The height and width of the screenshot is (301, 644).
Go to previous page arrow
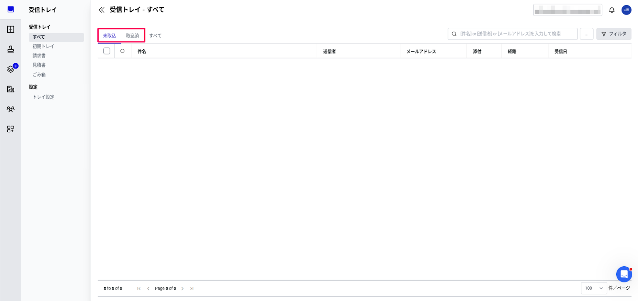click(148, 289)
